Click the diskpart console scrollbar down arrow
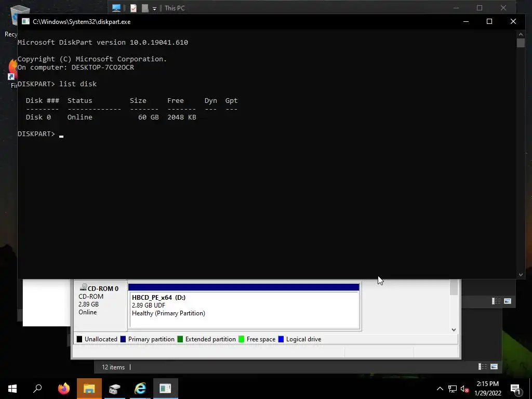 [521, 275]
